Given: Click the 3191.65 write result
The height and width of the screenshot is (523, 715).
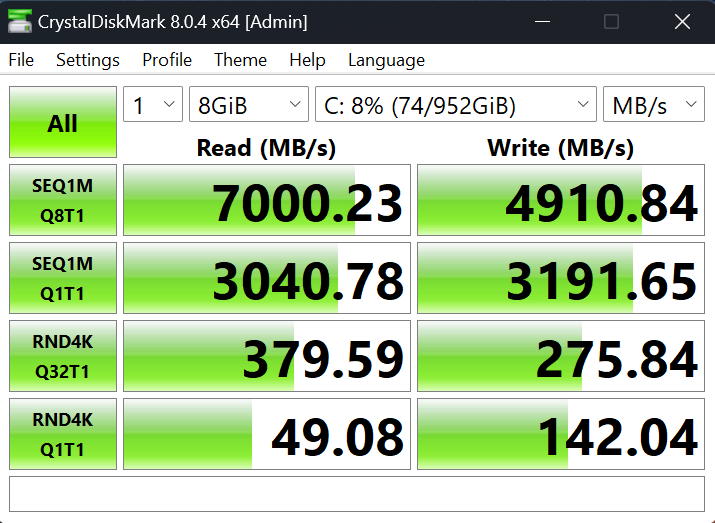Looking at the screenshot, I should (561, 278).
